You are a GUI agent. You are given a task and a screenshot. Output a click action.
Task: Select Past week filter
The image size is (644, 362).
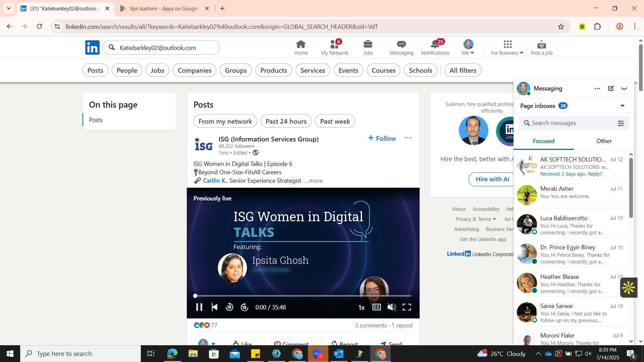click(x=335, y=121)
